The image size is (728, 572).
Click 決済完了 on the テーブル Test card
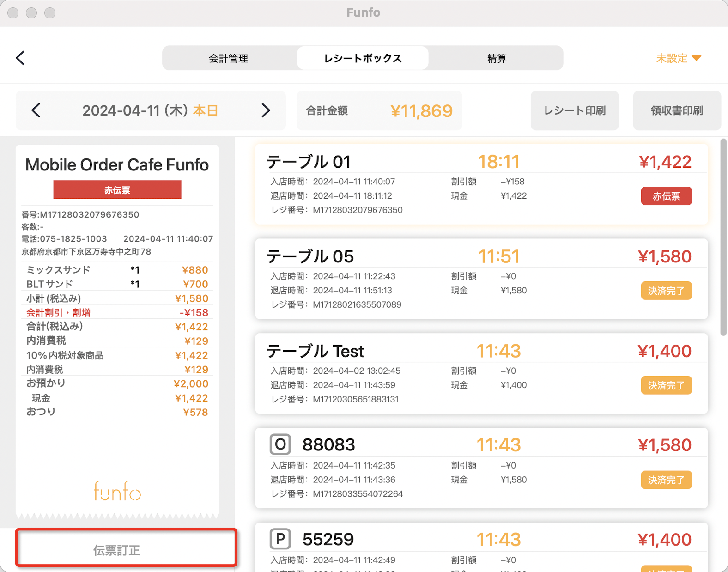tap(666, 385)
